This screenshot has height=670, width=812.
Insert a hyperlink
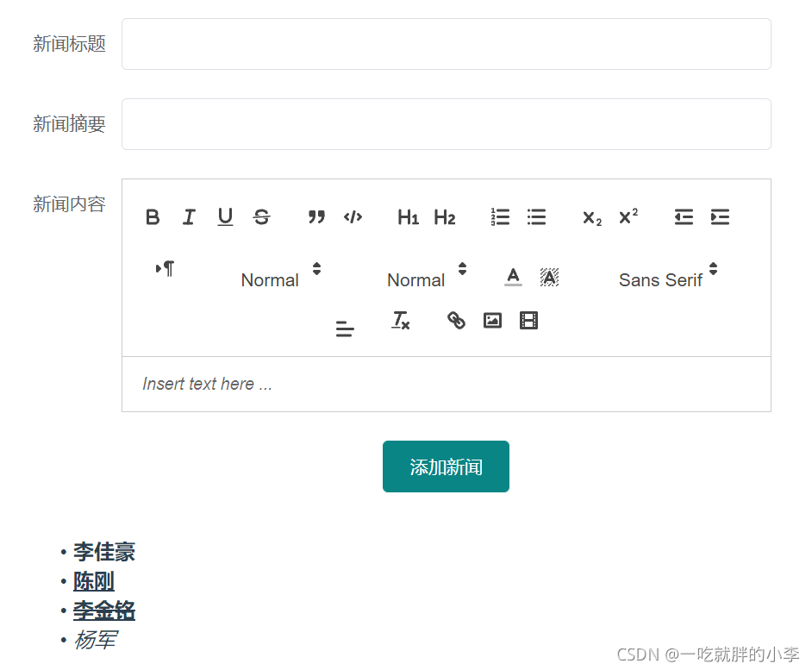(x=456, y=321)
